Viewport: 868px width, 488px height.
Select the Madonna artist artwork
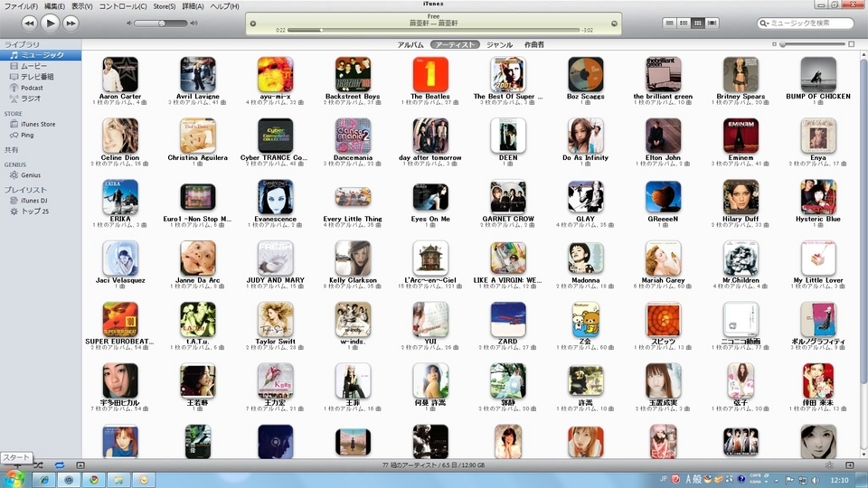coord(586,258)
